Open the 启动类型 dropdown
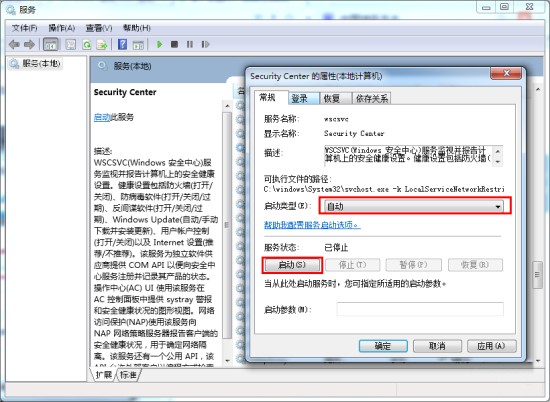This screenshot has height=402, width=550. coord(415,206)
